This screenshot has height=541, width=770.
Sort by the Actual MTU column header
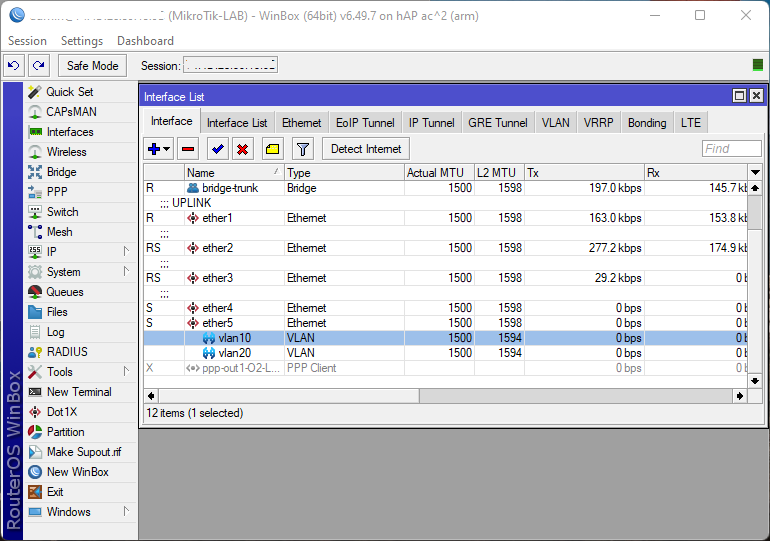coord(440,173)
